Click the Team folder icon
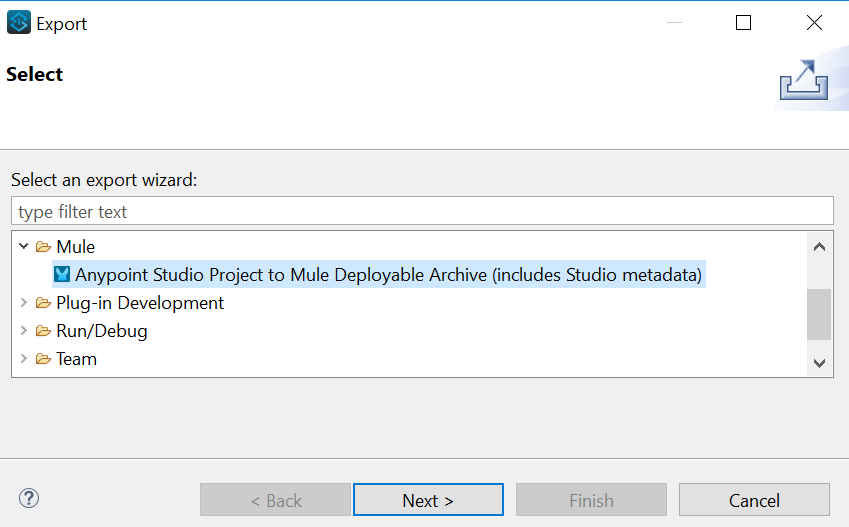Image resolution: width=849 pixels, height=527 pixels. pyautogui.click(x=43, y=359)
